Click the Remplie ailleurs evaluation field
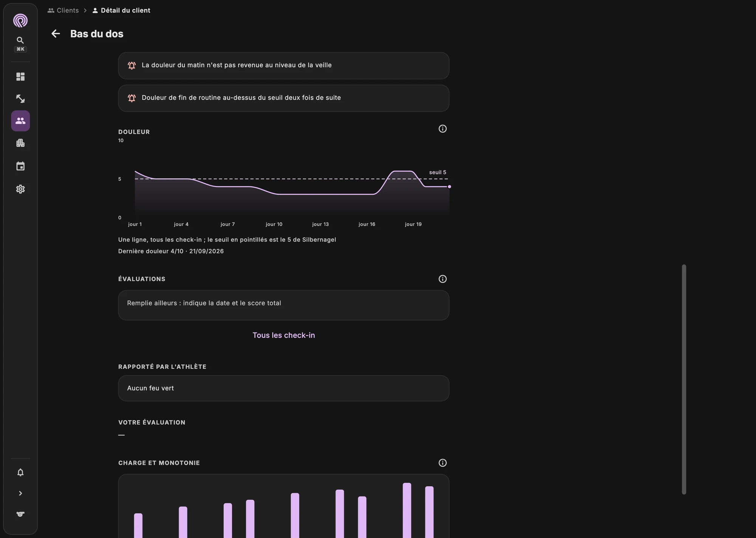 [x=283, y=305]
